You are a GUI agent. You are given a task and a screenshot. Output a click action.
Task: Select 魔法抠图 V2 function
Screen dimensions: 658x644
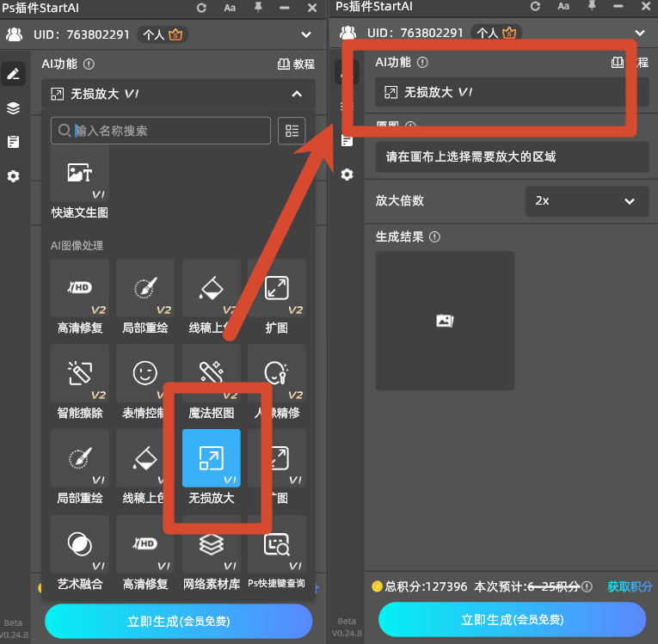coord(211,383)
